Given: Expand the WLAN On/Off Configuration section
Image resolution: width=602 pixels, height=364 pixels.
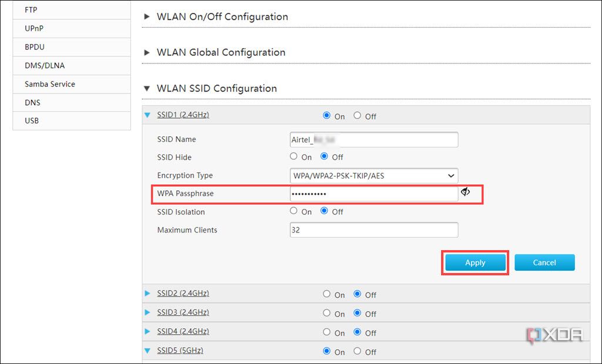Looking at the screenshot, I should click(146, 16).
